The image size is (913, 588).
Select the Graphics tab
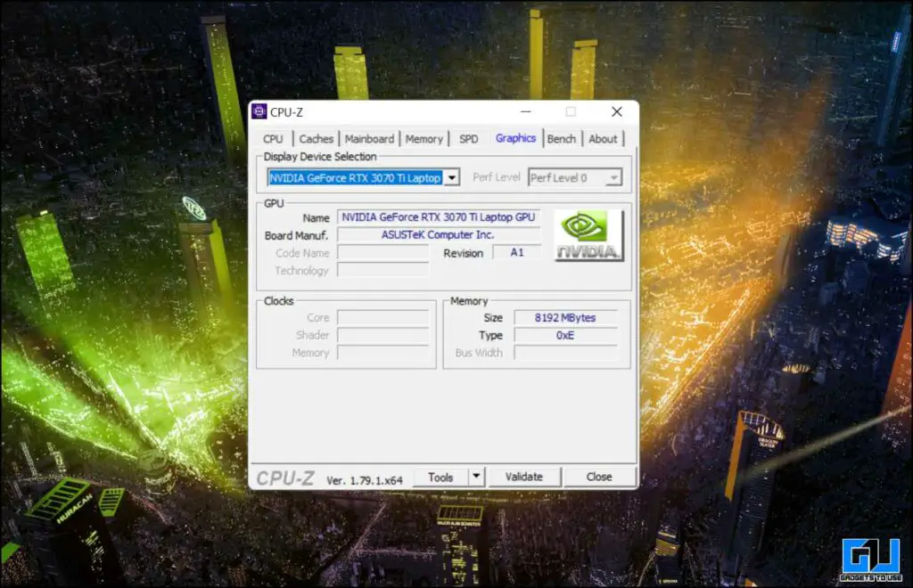tap(516, 138)
